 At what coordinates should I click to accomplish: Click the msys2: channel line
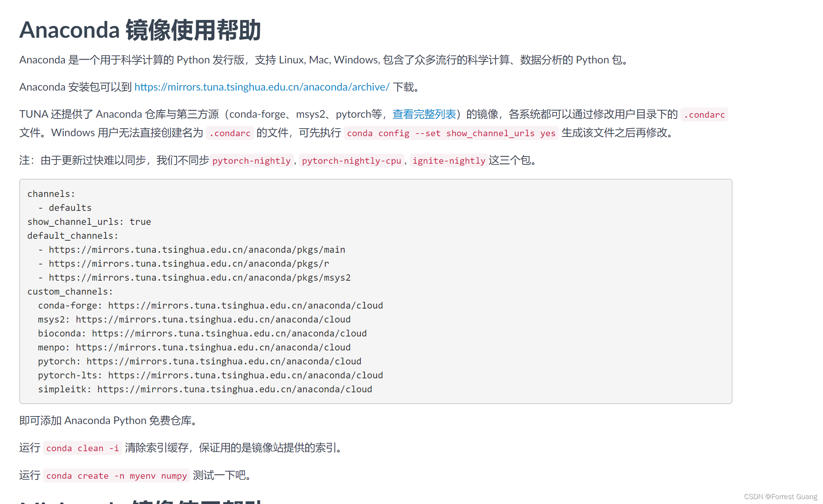tap(194, 320)
